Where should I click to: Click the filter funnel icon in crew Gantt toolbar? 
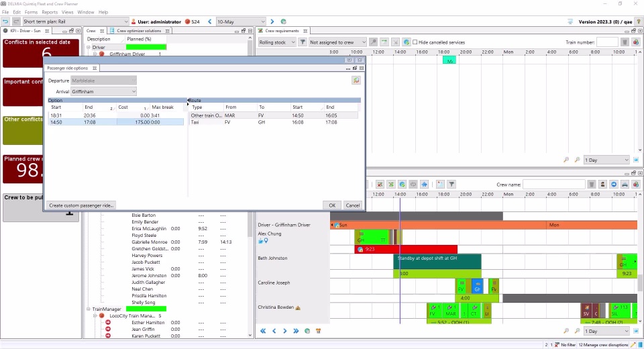(451, 185)
